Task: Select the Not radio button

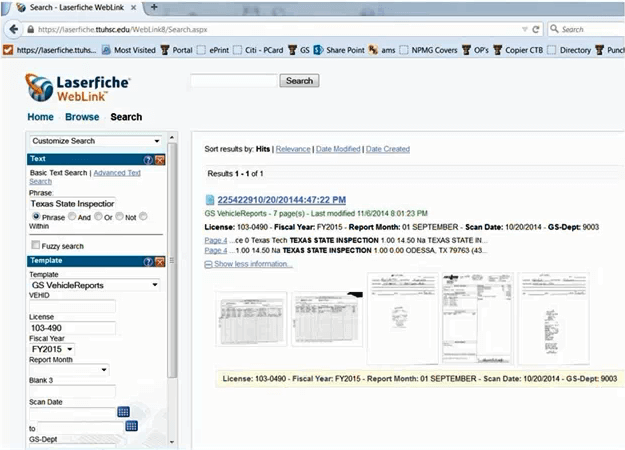Action: [x=119, y=216]
